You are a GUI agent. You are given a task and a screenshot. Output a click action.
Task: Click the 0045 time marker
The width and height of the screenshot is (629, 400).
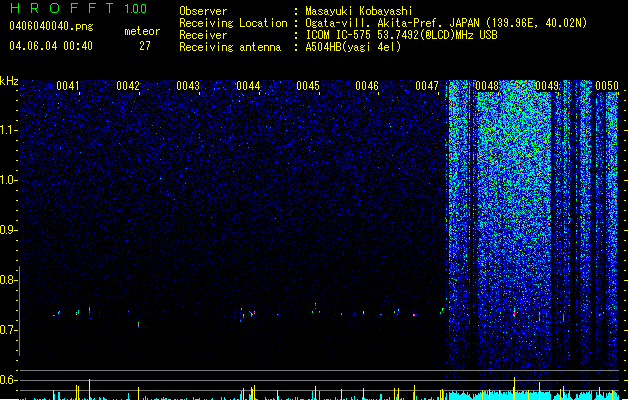308,86
